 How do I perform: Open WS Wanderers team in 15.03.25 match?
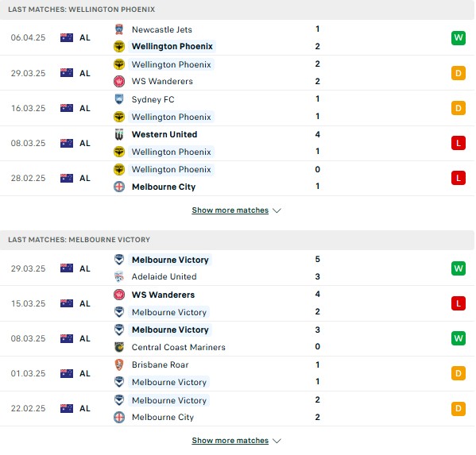[163, 295]
